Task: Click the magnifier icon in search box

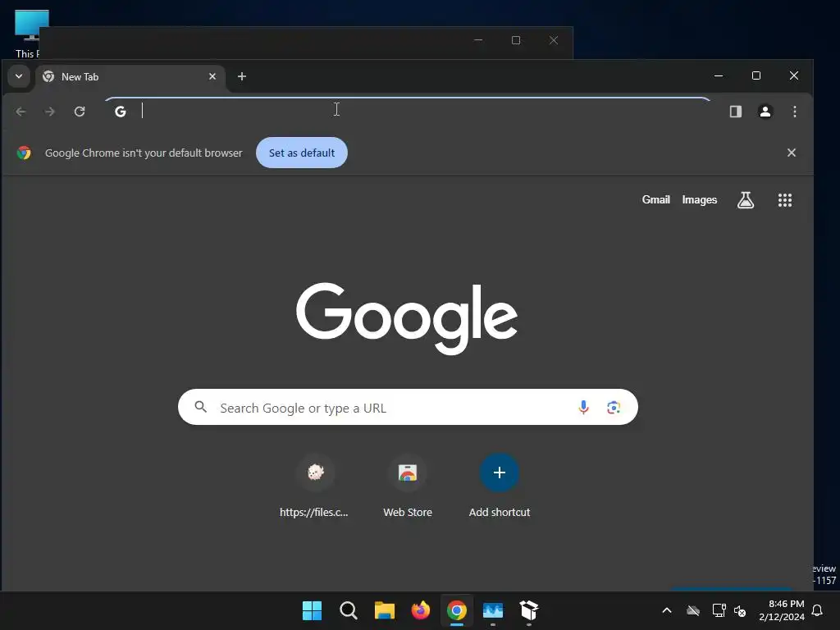Action: [201, 407]
